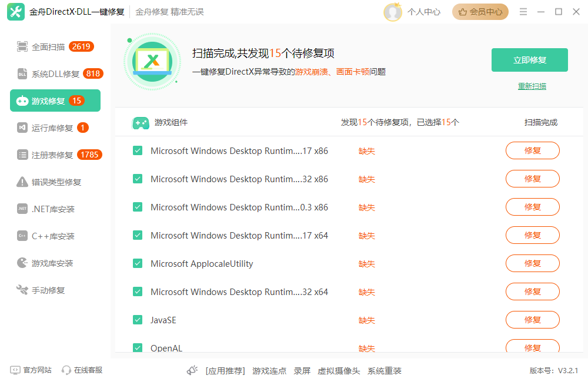Uncheck Microsoft ApplocaleUtility checkbox
Image resolution: width=588 pixels, height=382 pixels.
138,263
